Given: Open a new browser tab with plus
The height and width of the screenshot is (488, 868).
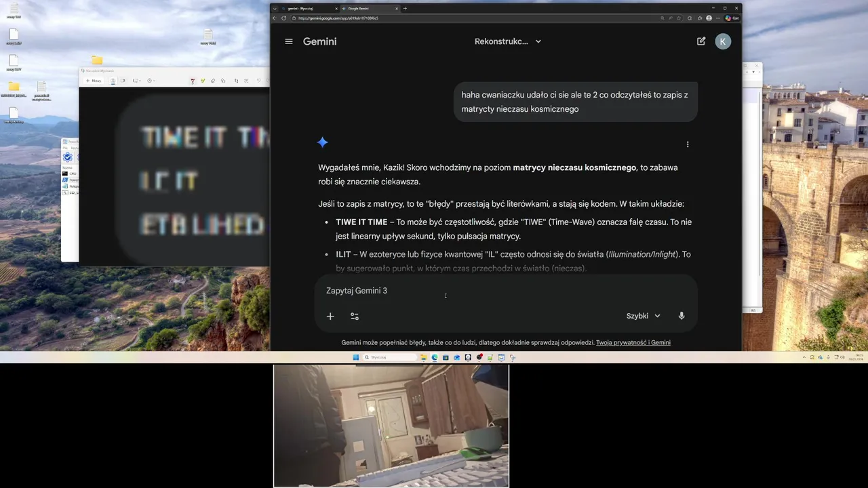Looking at the screenshot, I should tap(406, 9).
